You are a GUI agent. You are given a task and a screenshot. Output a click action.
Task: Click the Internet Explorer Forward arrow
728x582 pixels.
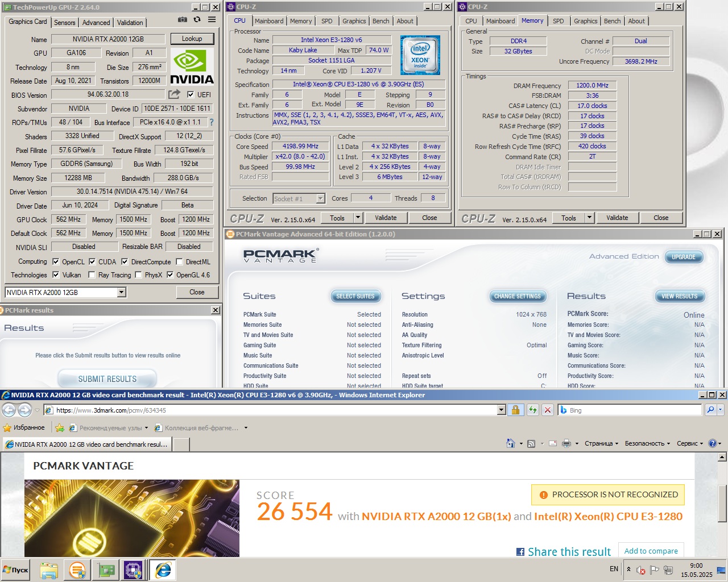(x=24, y=410)
